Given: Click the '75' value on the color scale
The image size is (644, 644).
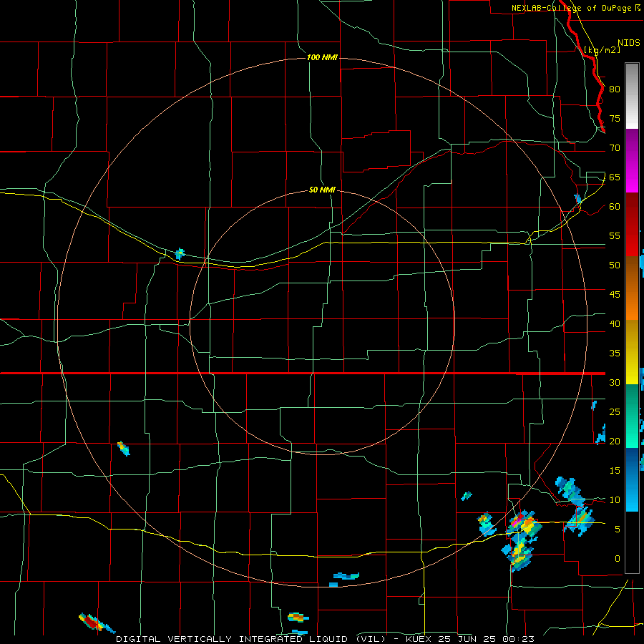Looking at the screenshot, I should (615, 118).
